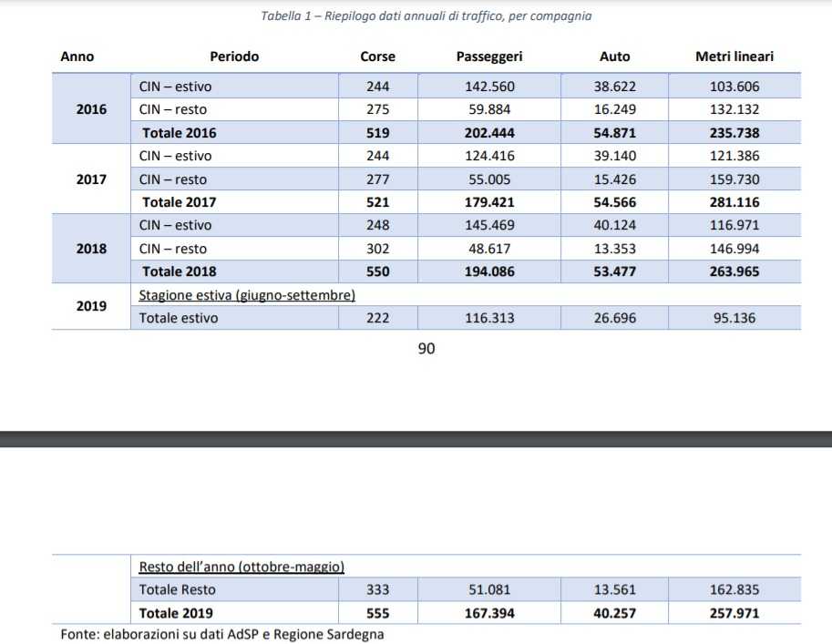The image size is (832, 644).
Task: Select Auto value 40.257 in Totale 2019
Action: point(614,613)
